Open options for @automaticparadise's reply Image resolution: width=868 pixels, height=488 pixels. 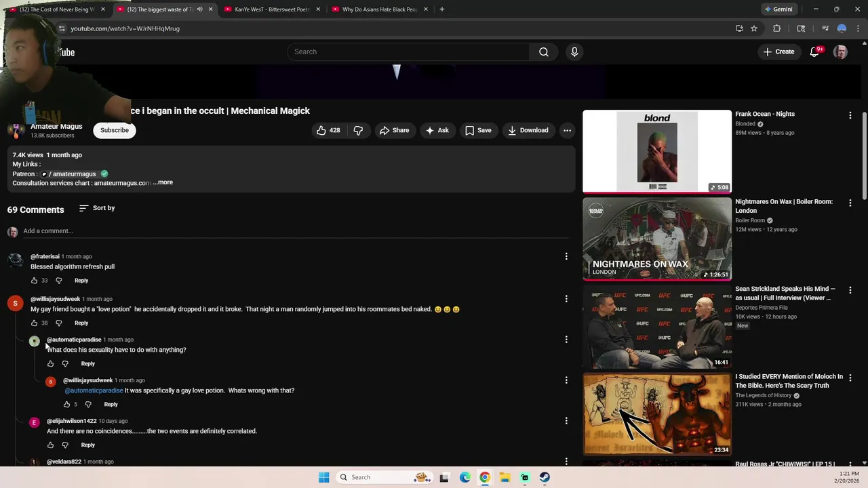566,340
